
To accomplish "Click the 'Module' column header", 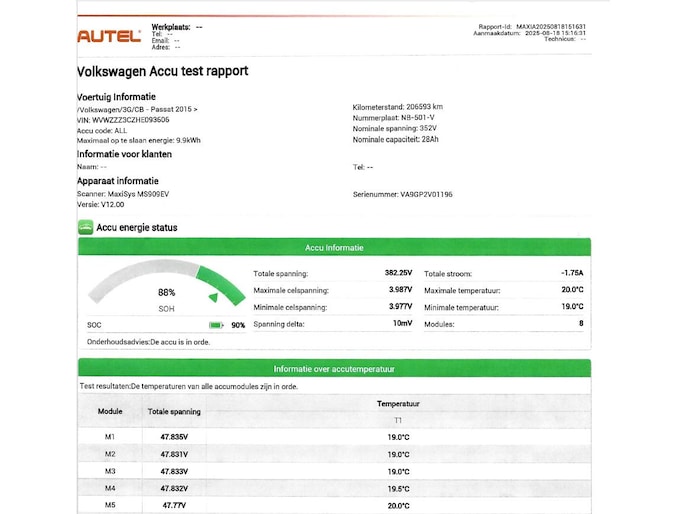I will pos(110,411).
